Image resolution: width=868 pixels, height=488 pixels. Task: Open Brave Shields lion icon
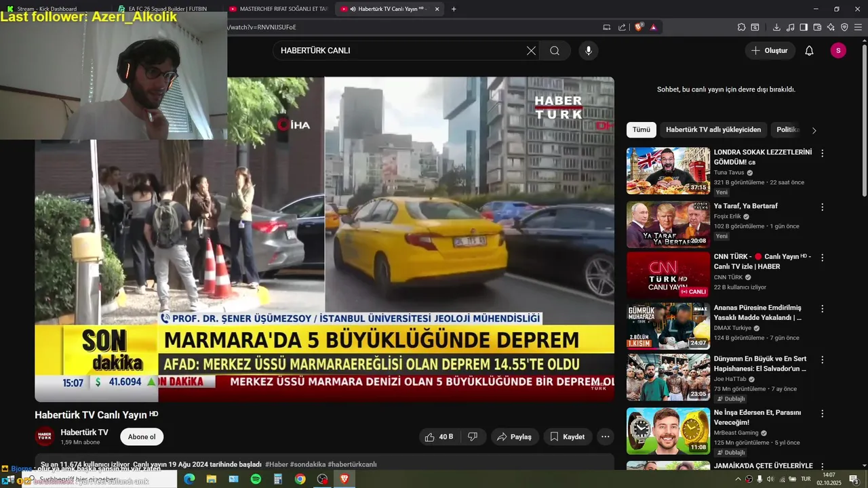[x=639, y=27]
